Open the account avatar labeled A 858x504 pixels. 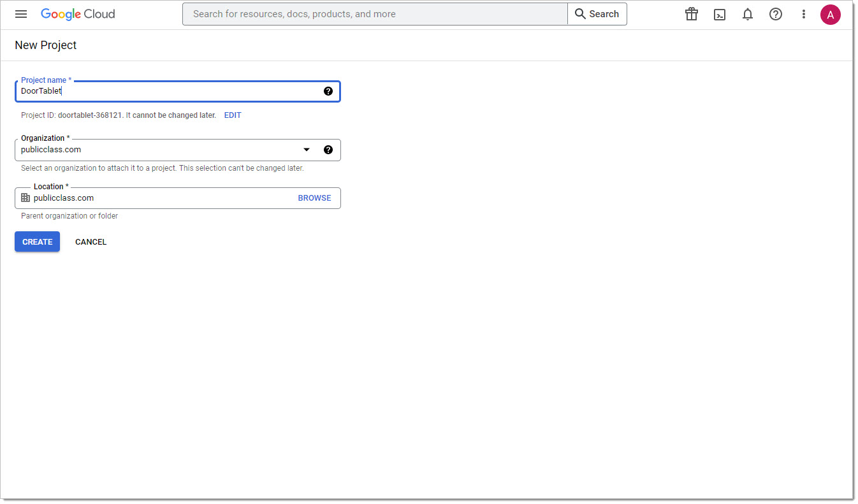point(830,14)
